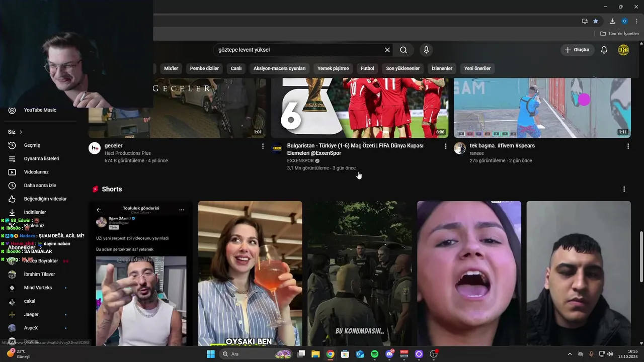The width and height of the screenshot is (644, 362).
Task: Click into the göztepe levent yüksel search field
Action: click(299, 50)
